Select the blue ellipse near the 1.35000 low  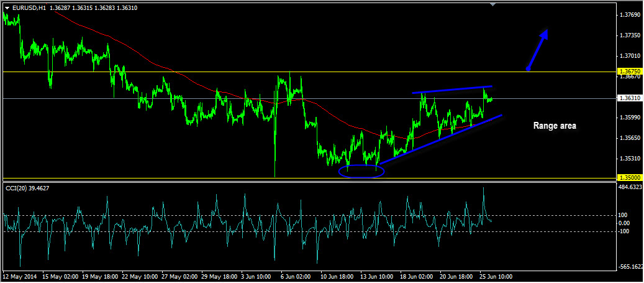click(x=361, y=171)
